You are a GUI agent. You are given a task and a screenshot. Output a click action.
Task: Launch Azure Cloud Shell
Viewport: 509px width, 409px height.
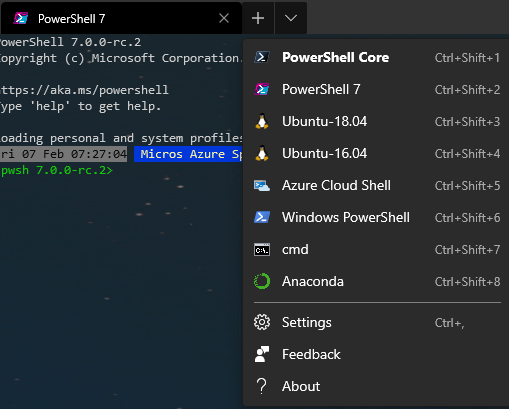tap(377, 185)
